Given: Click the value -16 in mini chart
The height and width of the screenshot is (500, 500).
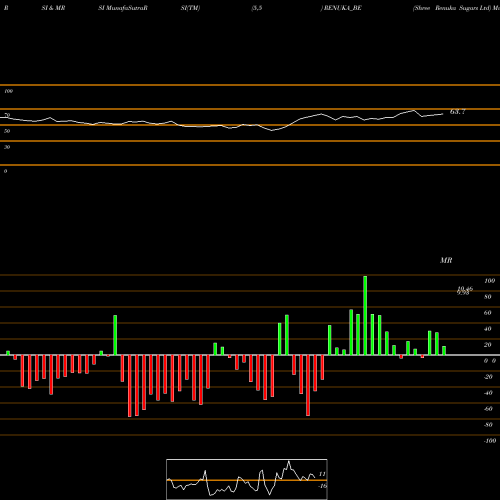Looking at the screenshot, I should (x=322, y=486).
